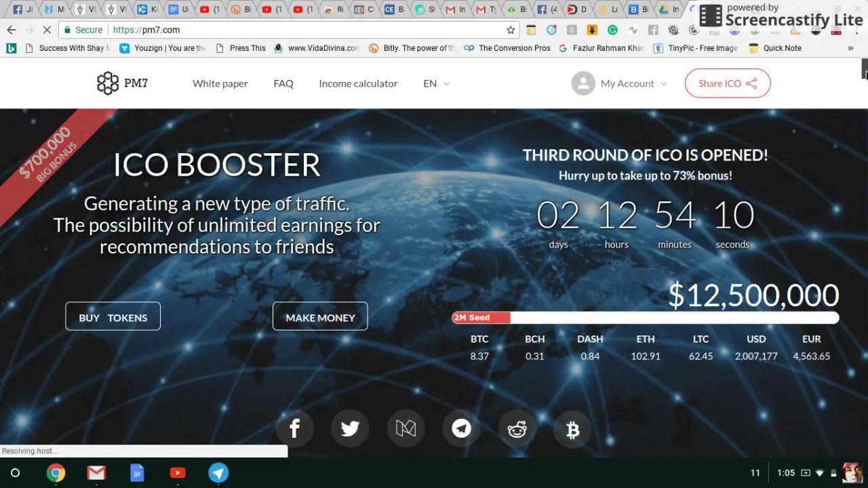Open the system tray clock 1:05
868x488 pixels.
(786, 473)
